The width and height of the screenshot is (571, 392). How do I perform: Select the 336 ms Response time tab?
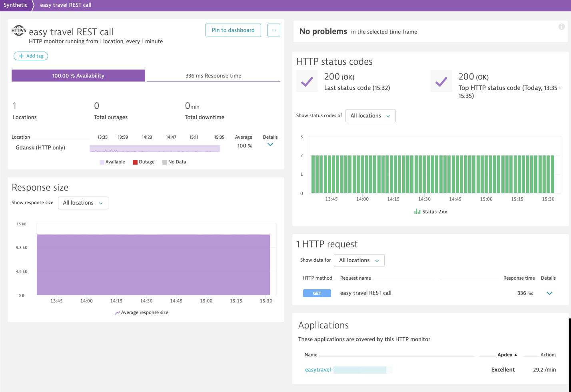click(x=214, y=76)
